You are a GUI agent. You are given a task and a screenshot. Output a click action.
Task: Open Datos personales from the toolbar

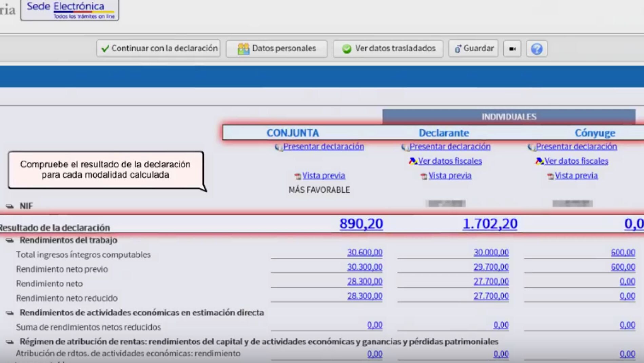point(277,49)
